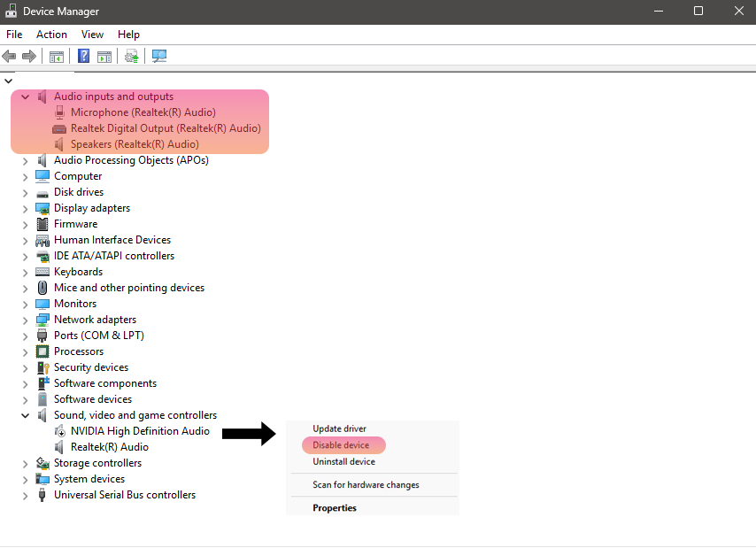This screenshot has height=548, width=756.
Task: Choose Update driver from context menu
Action: click(339, 429)
